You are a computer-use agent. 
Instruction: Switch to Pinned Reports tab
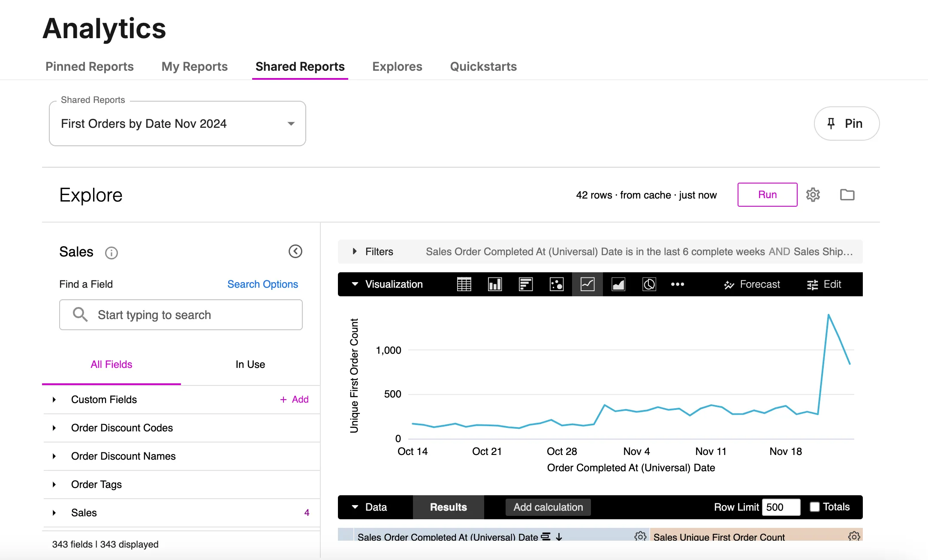[90, 66]
